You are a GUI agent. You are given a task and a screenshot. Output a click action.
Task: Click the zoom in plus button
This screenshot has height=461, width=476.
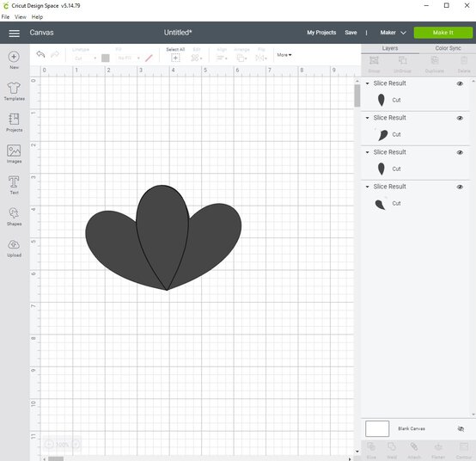click(76, 445)
